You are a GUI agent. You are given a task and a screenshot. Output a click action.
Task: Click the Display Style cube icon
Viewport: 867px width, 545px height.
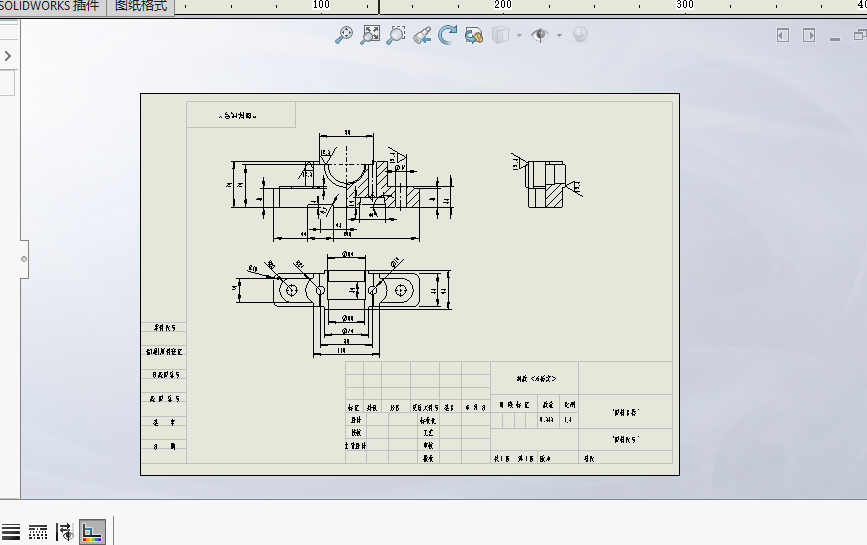pos(500,35)
